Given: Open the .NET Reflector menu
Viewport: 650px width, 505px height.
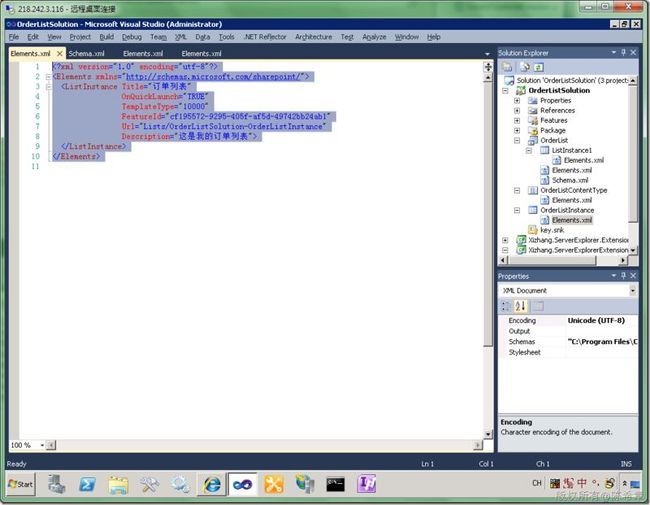Looking at the screenshot, I should coord(264,37).
